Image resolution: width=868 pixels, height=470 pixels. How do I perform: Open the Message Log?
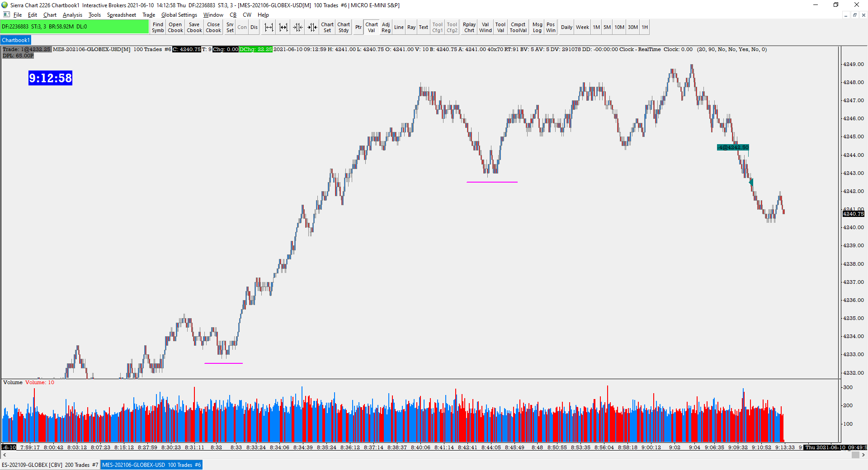[537, 27]
